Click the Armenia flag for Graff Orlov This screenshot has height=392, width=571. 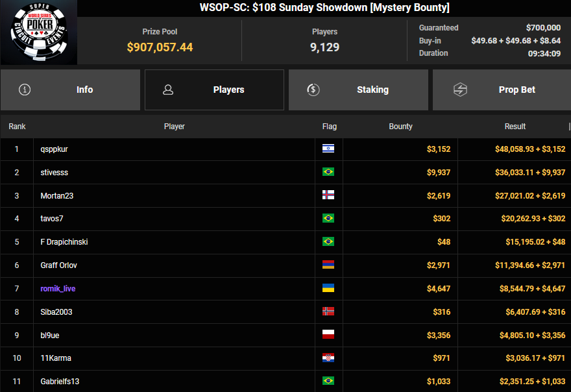point(328,265)
